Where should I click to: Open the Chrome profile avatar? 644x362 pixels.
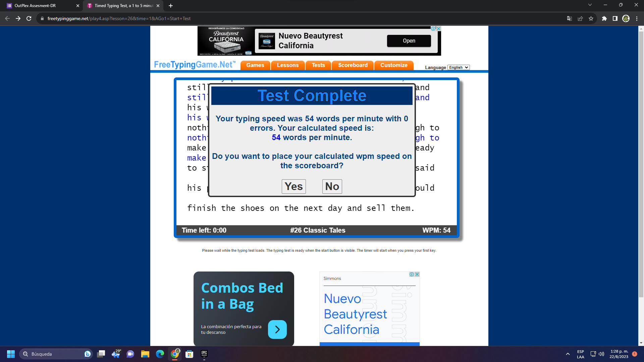point(626,18)
